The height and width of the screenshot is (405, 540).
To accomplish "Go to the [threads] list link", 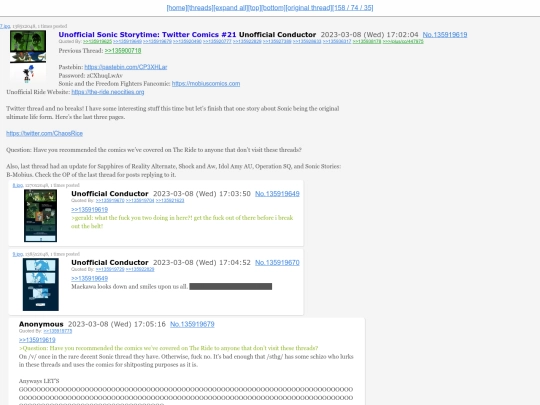I will pyautogui.click(x=200, y=8).
